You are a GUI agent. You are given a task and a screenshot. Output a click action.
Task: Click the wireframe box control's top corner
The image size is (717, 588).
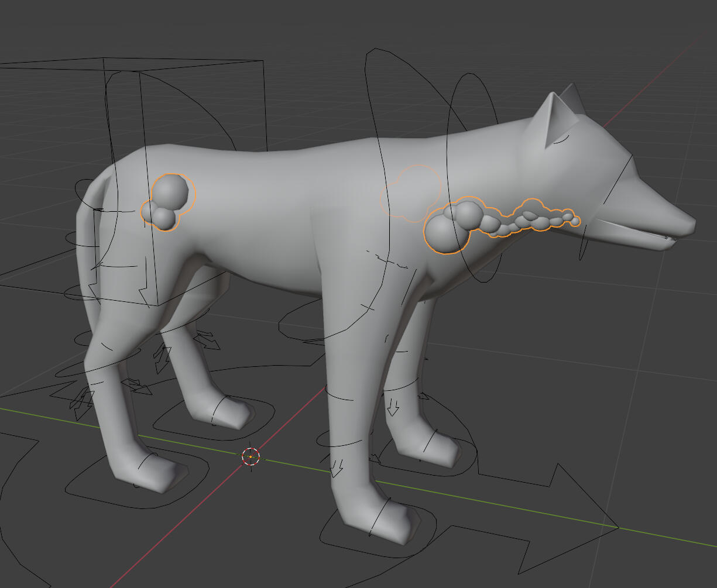pyautogui.click(x=104, y=59)
